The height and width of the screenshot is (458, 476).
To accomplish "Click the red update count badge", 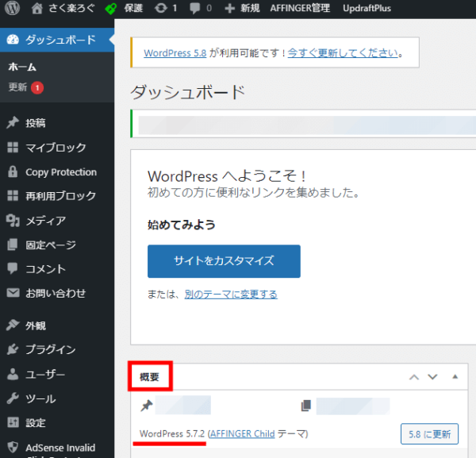I will pyautogui.click(x=37, y=88).
